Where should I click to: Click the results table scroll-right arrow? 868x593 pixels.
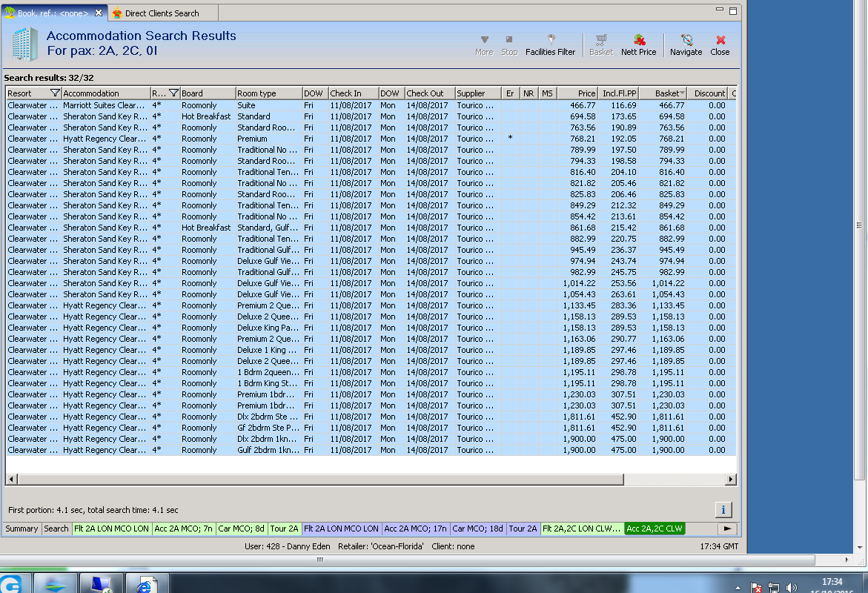731,479
